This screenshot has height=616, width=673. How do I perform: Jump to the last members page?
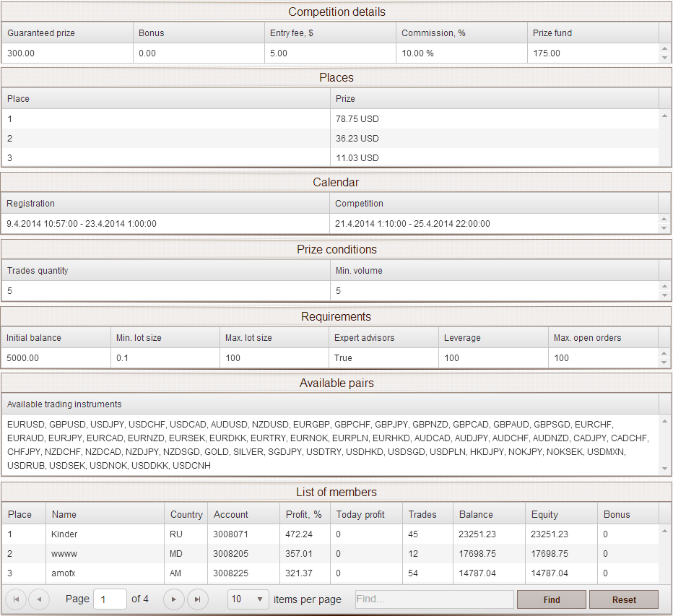197,599
